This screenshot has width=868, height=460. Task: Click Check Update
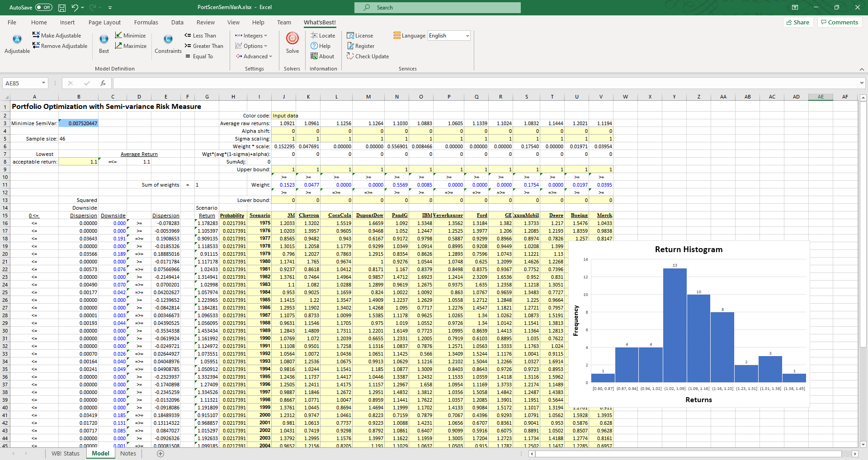click(368, 56)
